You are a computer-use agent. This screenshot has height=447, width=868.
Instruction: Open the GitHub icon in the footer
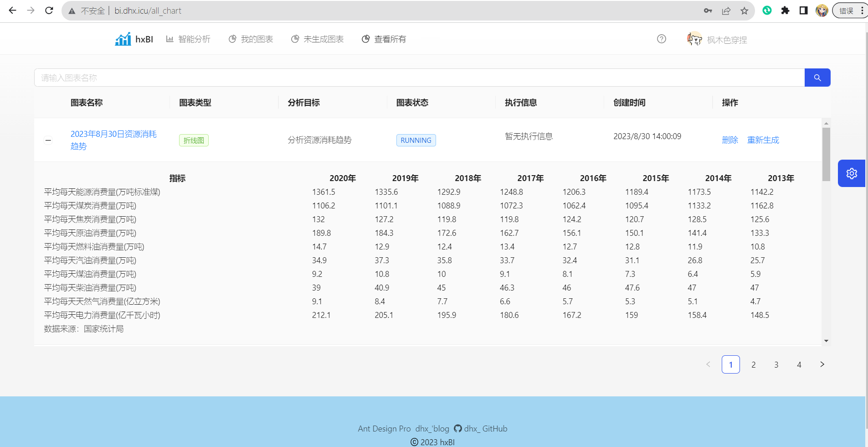coord(457,429)
